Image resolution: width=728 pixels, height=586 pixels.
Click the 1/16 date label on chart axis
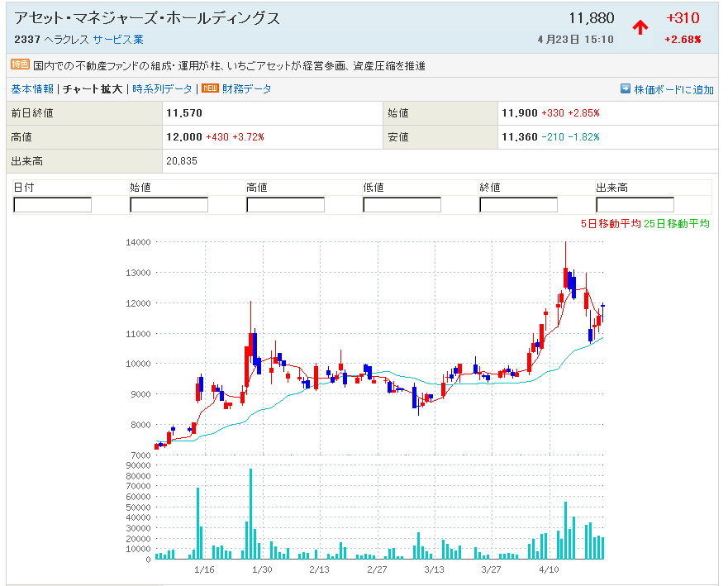coord(204,569)
